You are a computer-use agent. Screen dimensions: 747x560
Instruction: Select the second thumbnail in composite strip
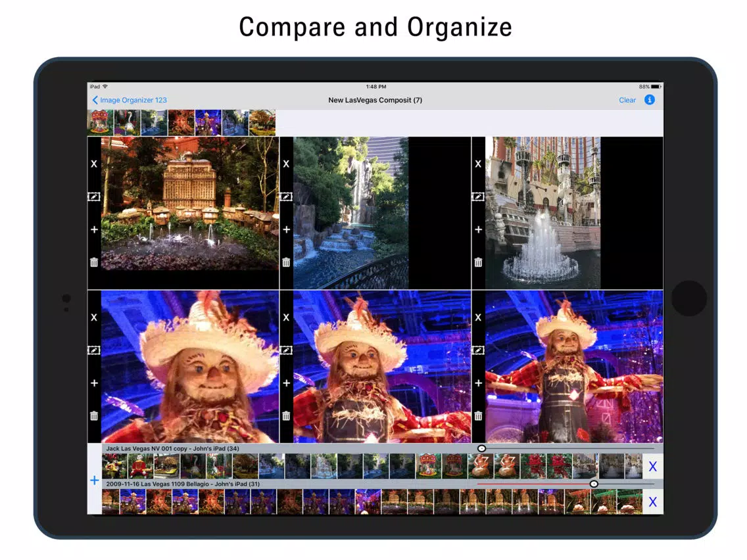127,123
